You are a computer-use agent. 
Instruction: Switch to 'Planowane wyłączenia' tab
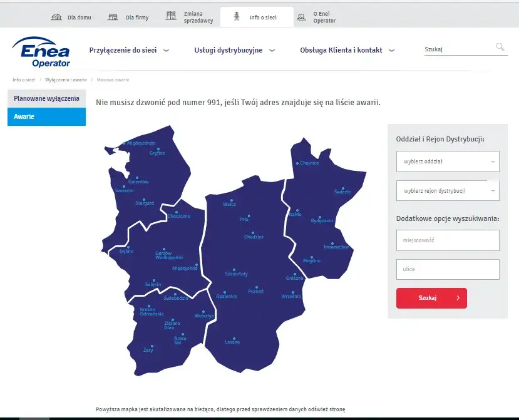(x=46, y=99)
